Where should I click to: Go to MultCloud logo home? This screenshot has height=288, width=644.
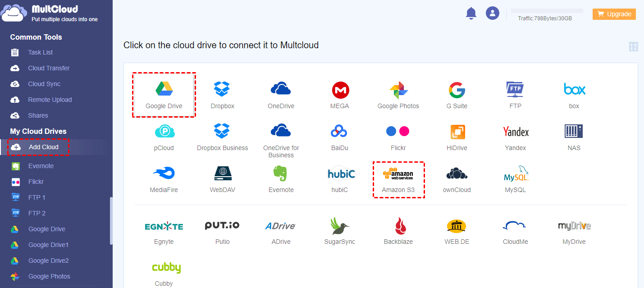50,13
